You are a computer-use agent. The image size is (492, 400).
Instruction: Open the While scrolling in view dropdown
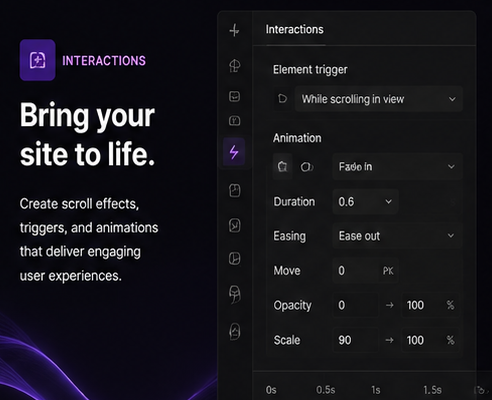click(379, 99)
